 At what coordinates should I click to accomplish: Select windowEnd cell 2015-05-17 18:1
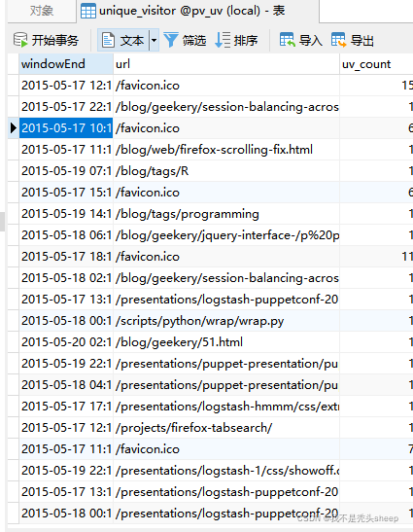tap(66, 256)
